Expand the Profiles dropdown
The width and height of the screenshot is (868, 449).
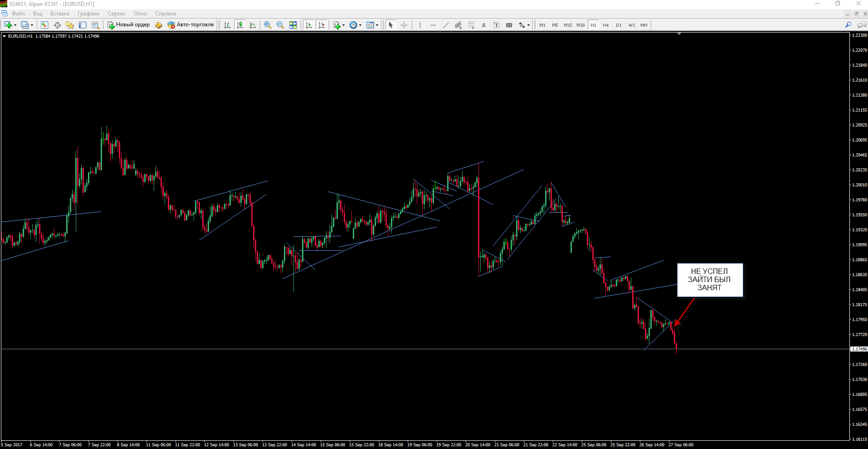click(x=32, y=25)
